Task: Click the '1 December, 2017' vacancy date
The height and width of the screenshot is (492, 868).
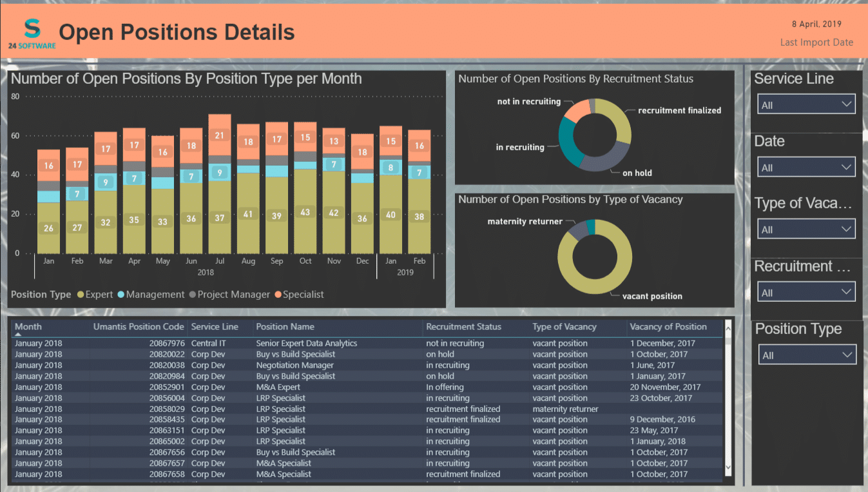Action: [x=662, y=344]
